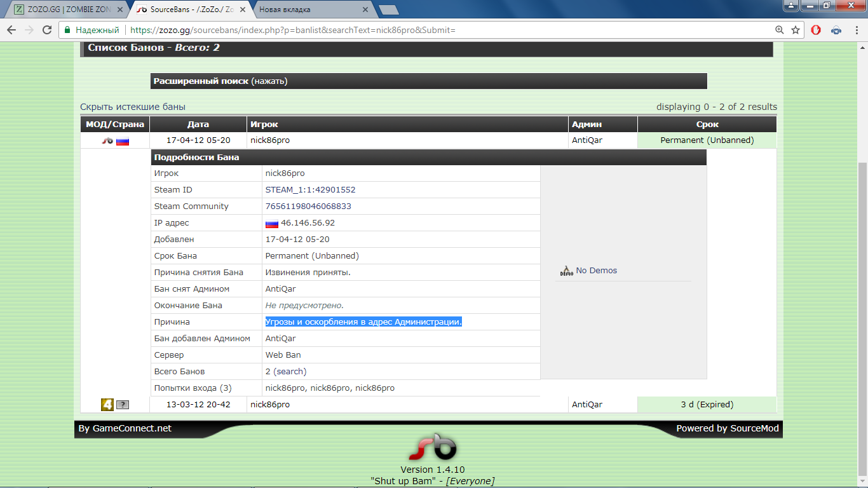
Task: Click the Left 4 Dead mod icon
Action: pos(107,405)
